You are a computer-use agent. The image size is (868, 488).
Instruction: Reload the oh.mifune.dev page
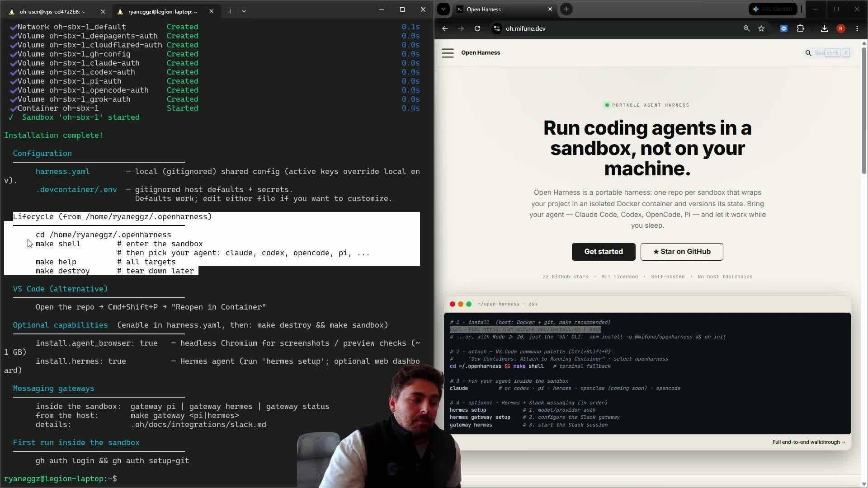pyautogui.click(x=477, y=28)
